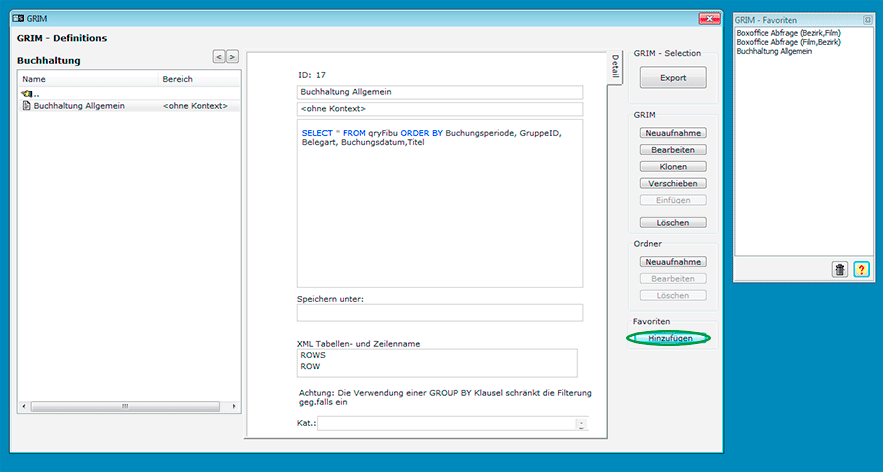Navigate forward with the > button
This screenshot has width=883, height=472.
click(232, 57)
